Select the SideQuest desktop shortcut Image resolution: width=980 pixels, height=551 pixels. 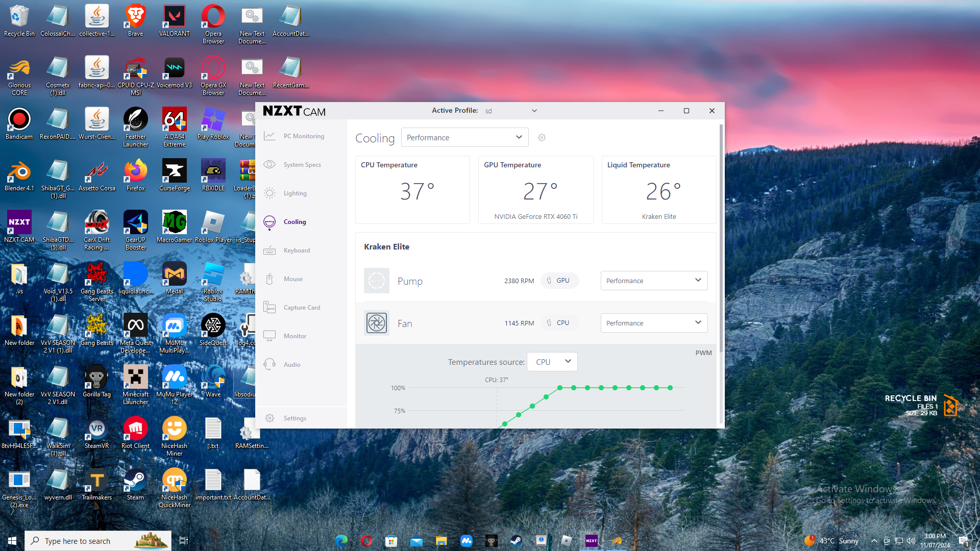pyautogui.click(x=213, y=331)
